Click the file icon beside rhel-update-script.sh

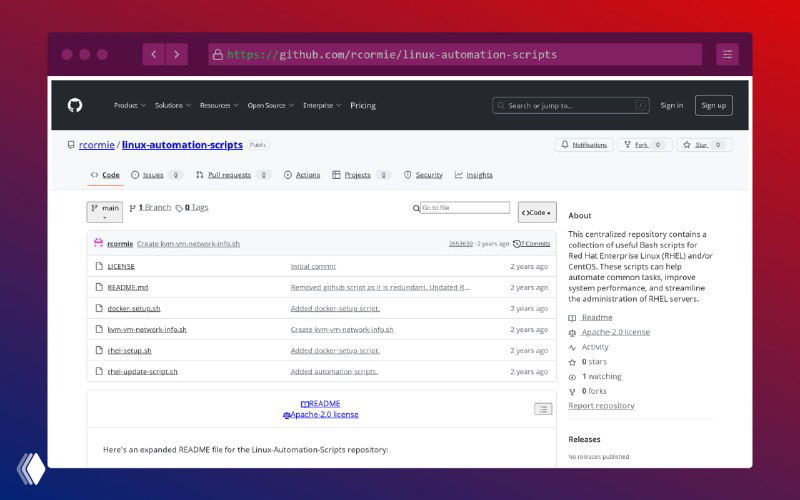click(x=99, y=371)
